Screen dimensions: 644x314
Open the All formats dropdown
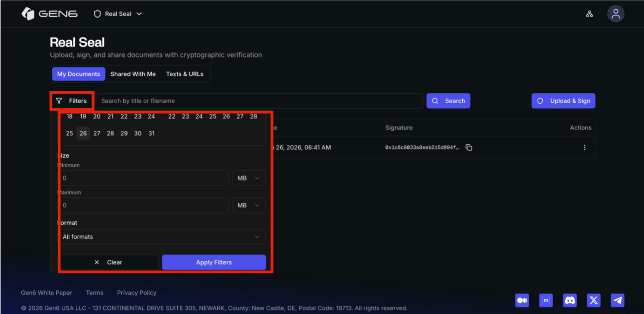pyautogui.click(x=162, y=237)
